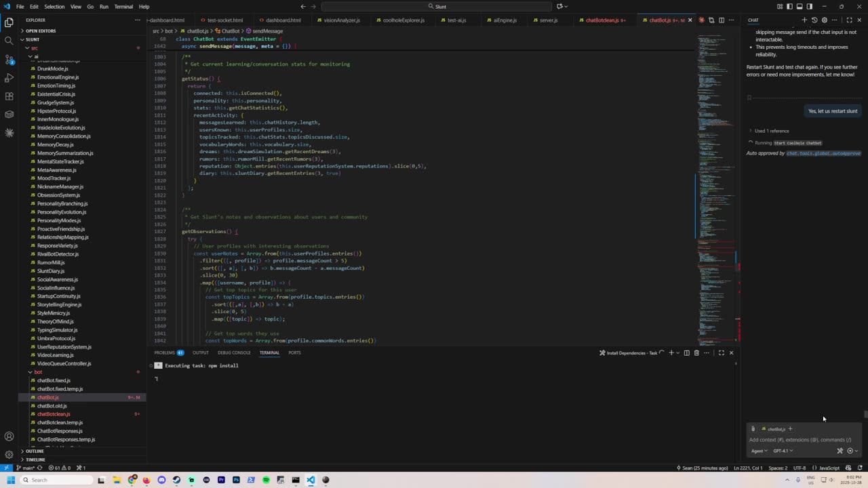Expand the OPEN EDITORS section
This screenshot has width=868, height=488.
81,31
